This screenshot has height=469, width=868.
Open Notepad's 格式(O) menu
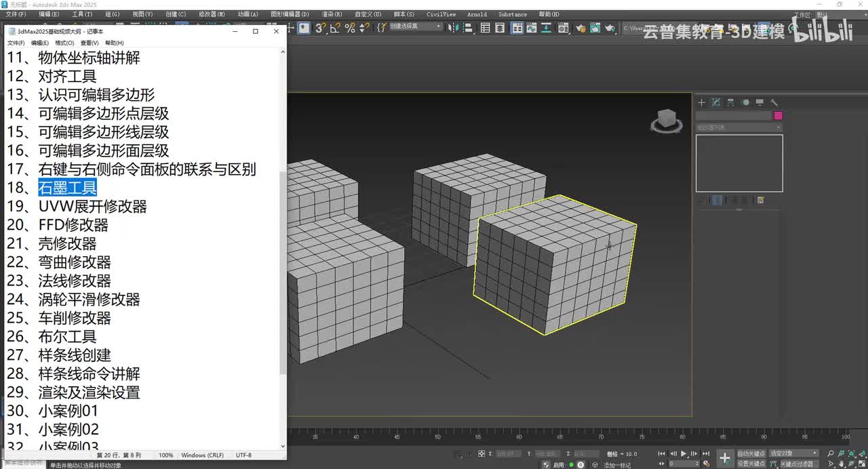[64, 43]
